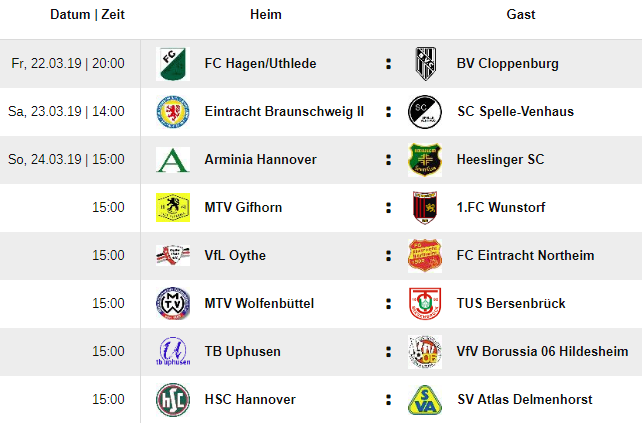Open the VfL Oythe team link
This screenshot has height=423, width=642.
point(235,256)
